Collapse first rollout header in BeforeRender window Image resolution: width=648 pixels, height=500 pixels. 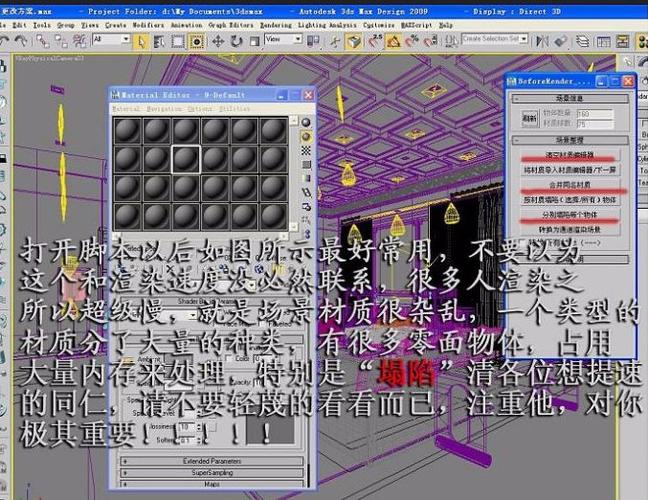click(569, 98)
